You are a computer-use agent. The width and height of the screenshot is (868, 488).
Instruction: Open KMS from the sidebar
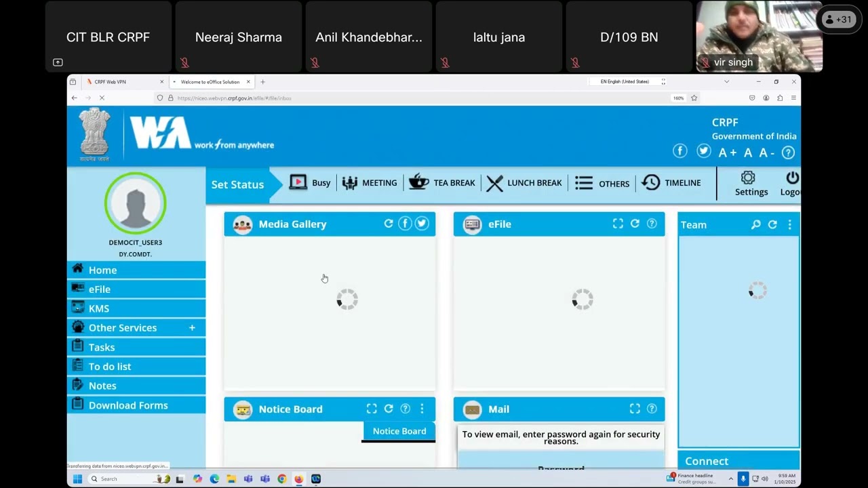click(136, 308)
